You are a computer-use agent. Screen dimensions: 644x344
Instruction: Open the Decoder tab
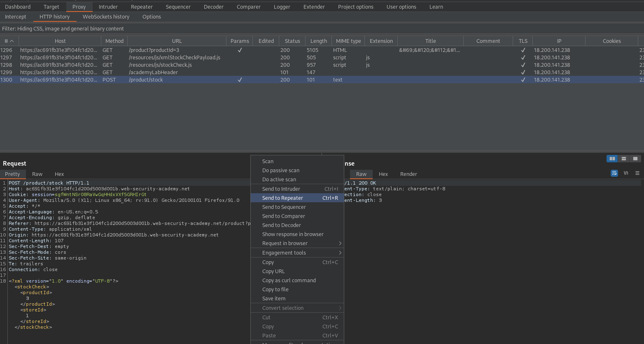coord(214,7)
